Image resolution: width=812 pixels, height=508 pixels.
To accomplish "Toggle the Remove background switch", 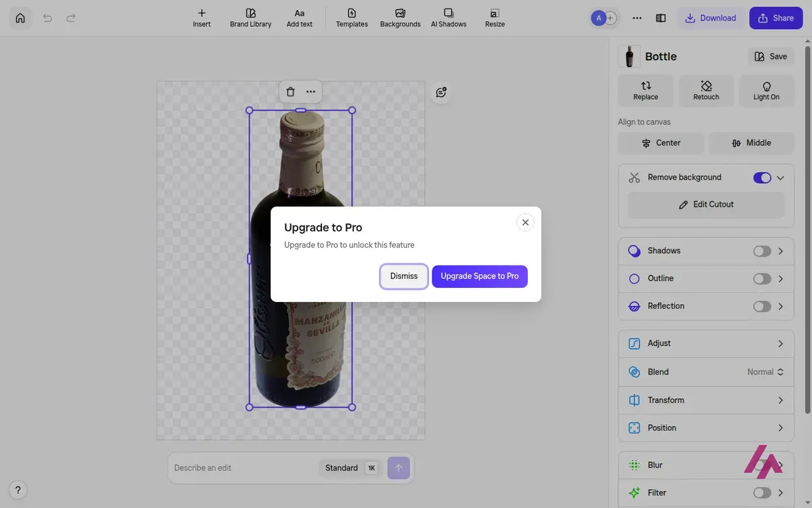I will pyautogui.click(x=762, y=178).
